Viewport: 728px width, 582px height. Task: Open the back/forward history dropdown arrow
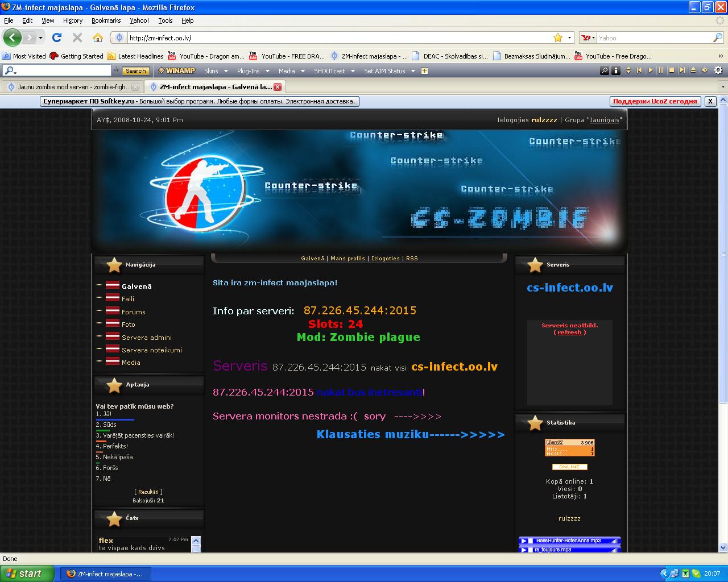click(x=40, y=38)
